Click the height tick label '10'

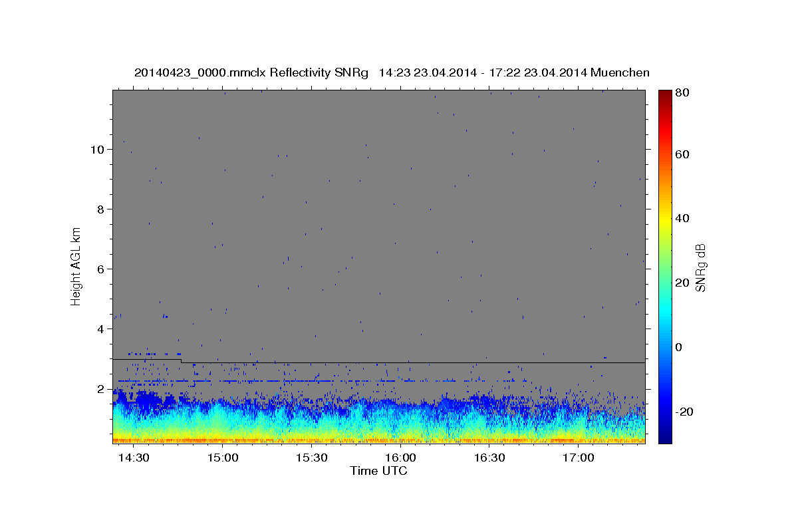[99, 150]
